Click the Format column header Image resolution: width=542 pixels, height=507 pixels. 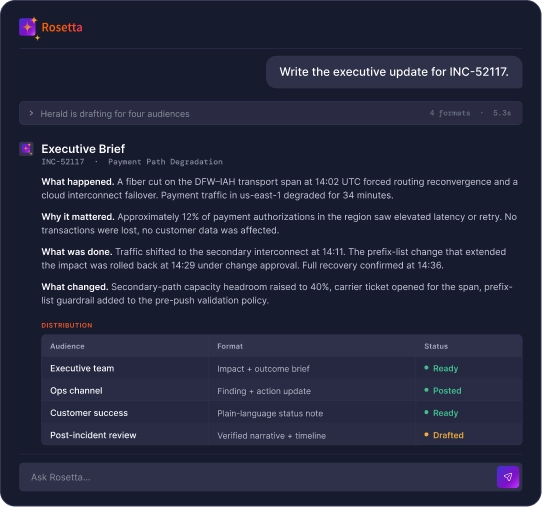[230, 346]
